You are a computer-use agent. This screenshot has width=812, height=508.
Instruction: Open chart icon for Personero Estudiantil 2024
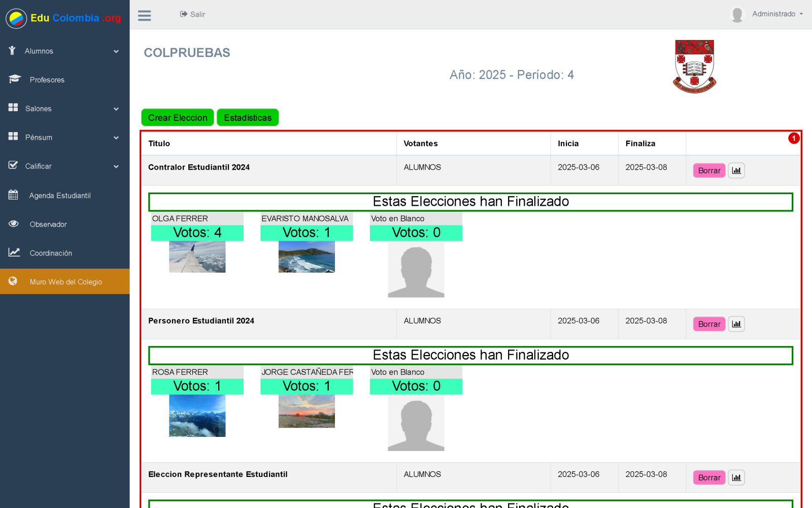pos(736,324)
